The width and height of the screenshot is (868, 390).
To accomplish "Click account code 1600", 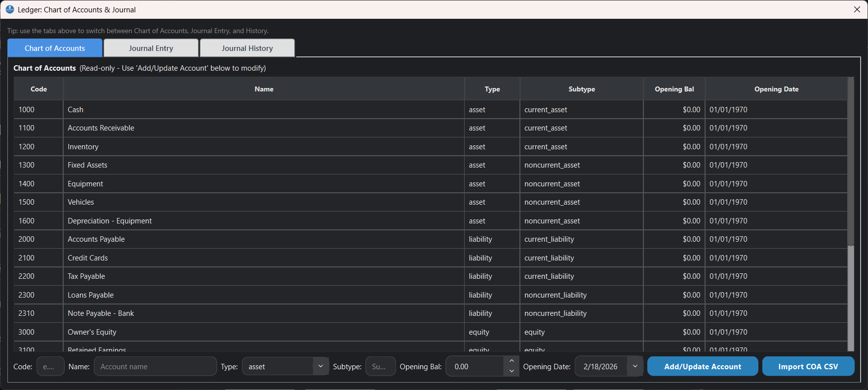I will (x=39, y=220).
